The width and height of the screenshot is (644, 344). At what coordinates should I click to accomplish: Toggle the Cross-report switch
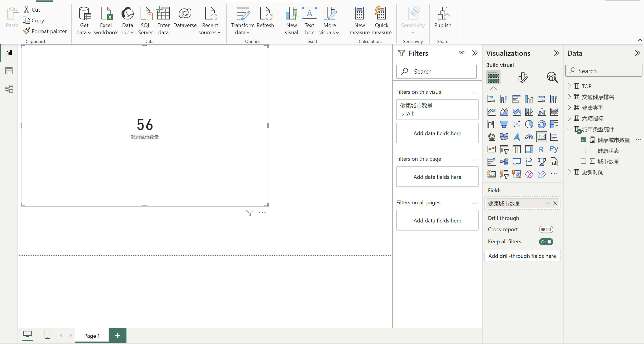[546, 229]
